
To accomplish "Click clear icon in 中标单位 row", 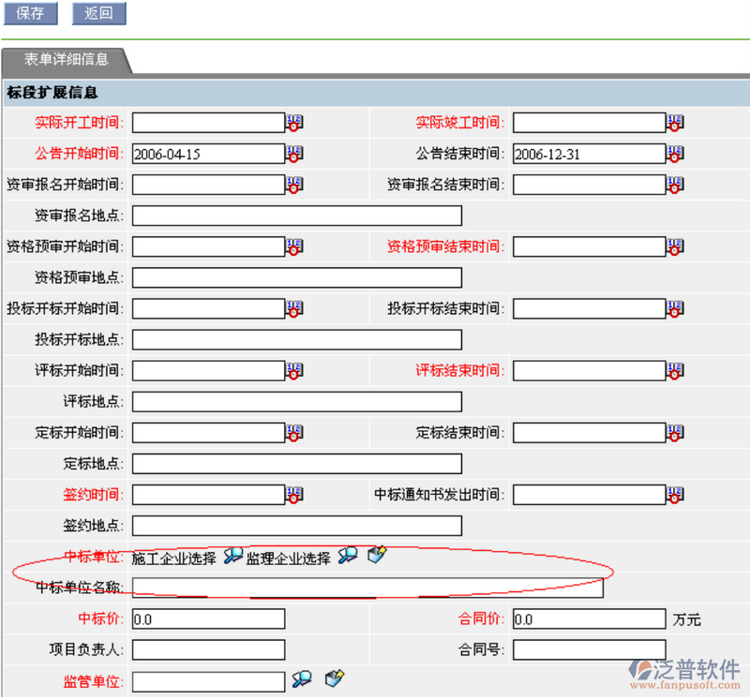I will [377, 557].
